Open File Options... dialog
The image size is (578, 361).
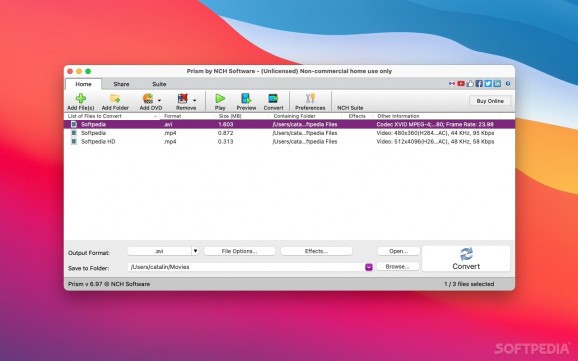pos(240,251)
